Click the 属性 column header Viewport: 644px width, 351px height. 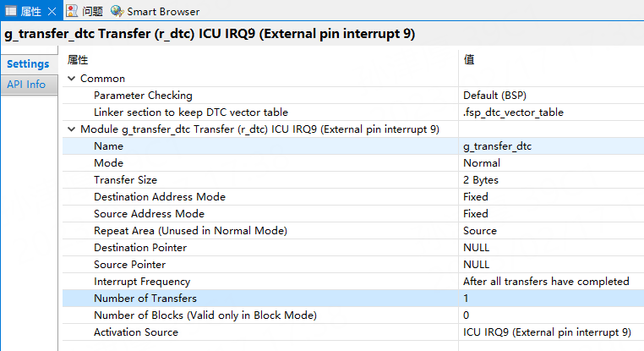pos(78,60)
